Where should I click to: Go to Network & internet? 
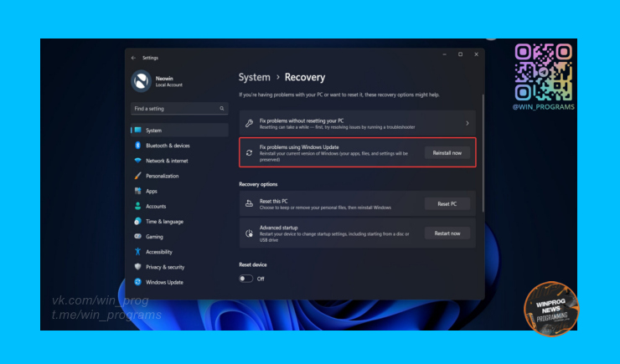point(179,161)
